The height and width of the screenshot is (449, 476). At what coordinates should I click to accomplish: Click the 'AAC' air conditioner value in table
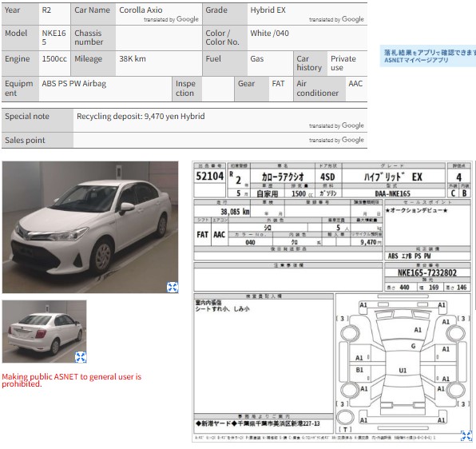pos(355,83)
